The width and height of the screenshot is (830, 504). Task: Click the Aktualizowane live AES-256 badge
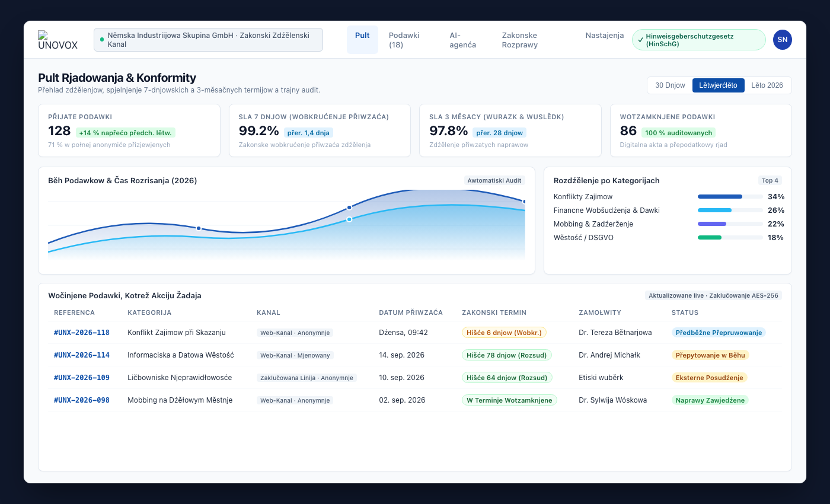pyautogui.click(x=713, y=295)
